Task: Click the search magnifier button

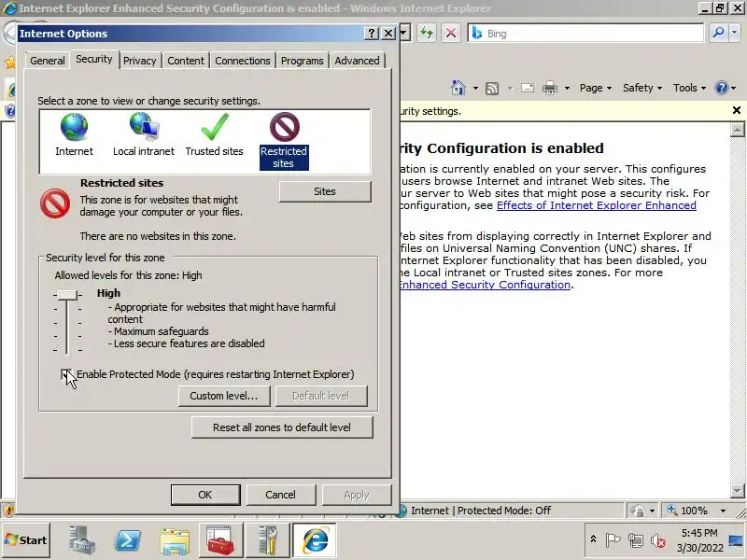Action: 718,33
